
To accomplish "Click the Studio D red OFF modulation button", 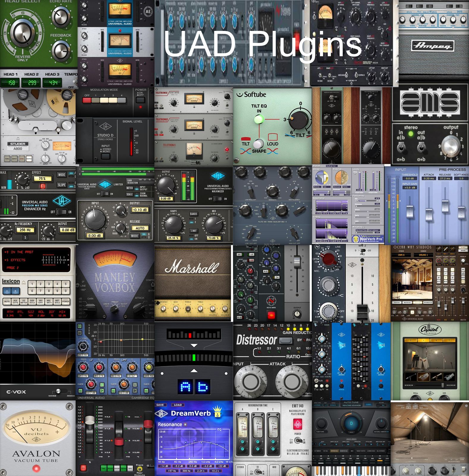I will (87, 100).
